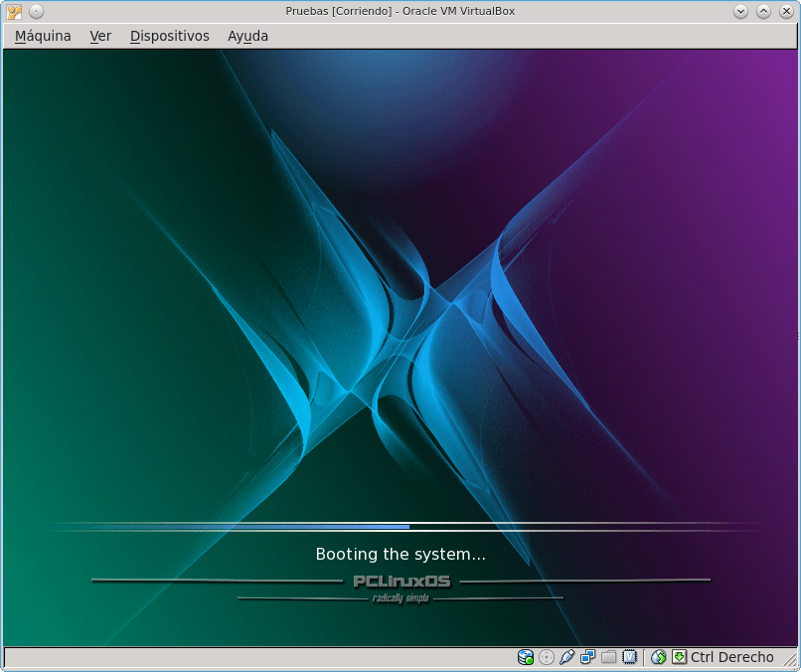Click the shared folders icon
This screenshot has width=801, height=672.
pyautogui.click(x=608, y=657)
